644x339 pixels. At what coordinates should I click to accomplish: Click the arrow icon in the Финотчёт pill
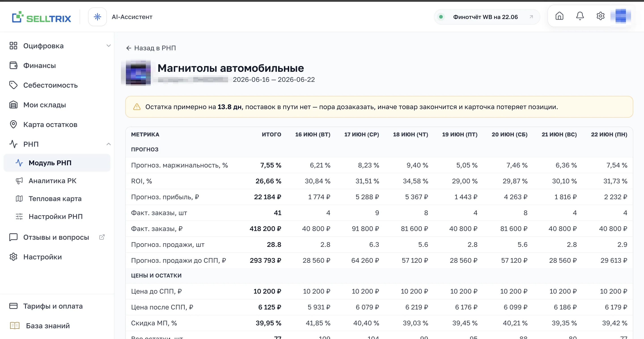pyautogui.click(x=531, y=17)
